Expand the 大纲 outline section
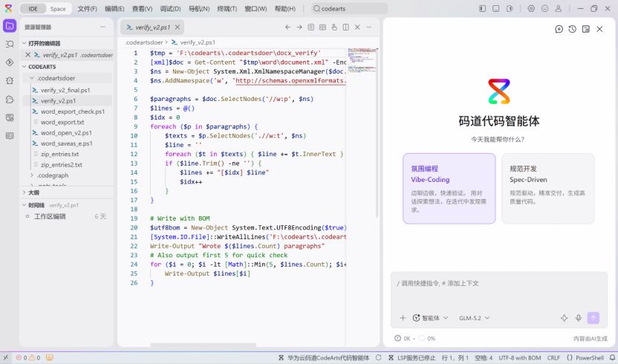 (x=33, y=192)
